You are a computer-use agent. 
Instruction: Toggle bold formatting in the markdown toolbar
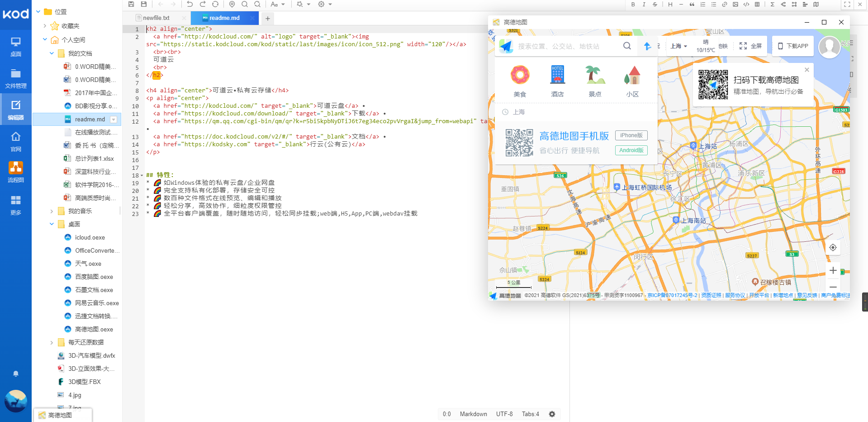pyautogui.click(x=633, y=4)
